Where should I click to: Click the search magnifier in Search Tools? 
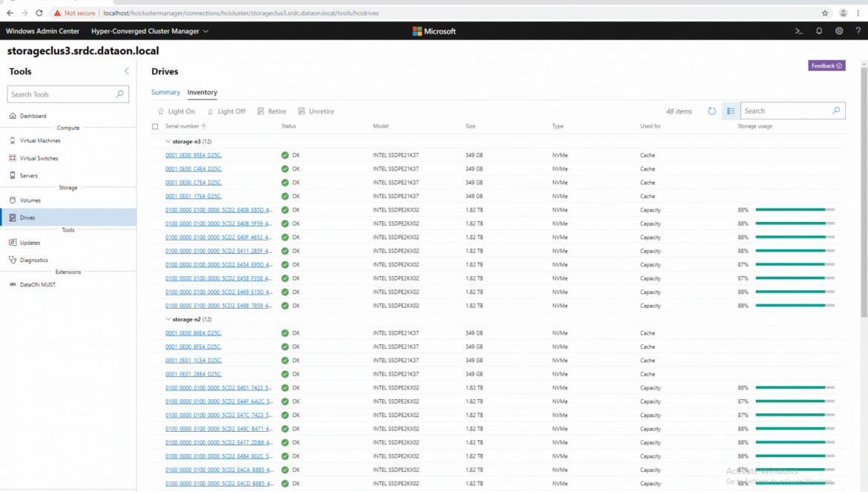pyautogui.click(x=119, y=94)
